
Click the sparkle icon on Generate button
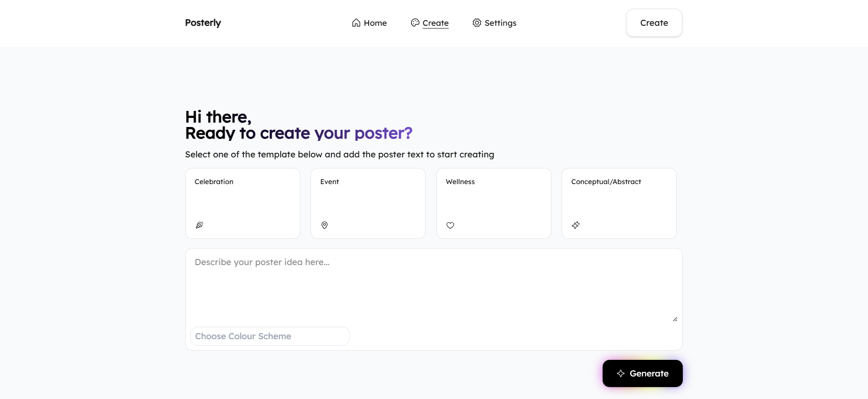click(x=621, y=373)
